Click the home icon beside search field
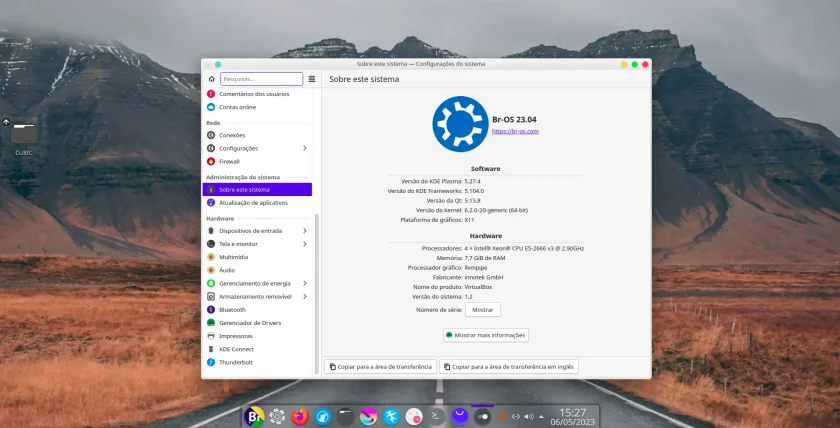This screenshot has height=428, width=840. pyautogui.click(x=211, y=79)
